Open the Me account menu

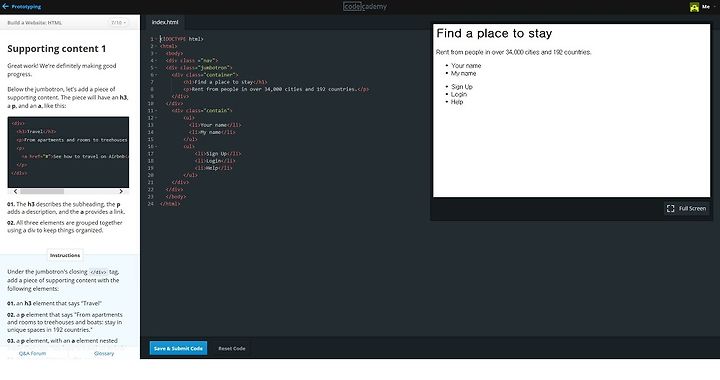tap(706, 7)
